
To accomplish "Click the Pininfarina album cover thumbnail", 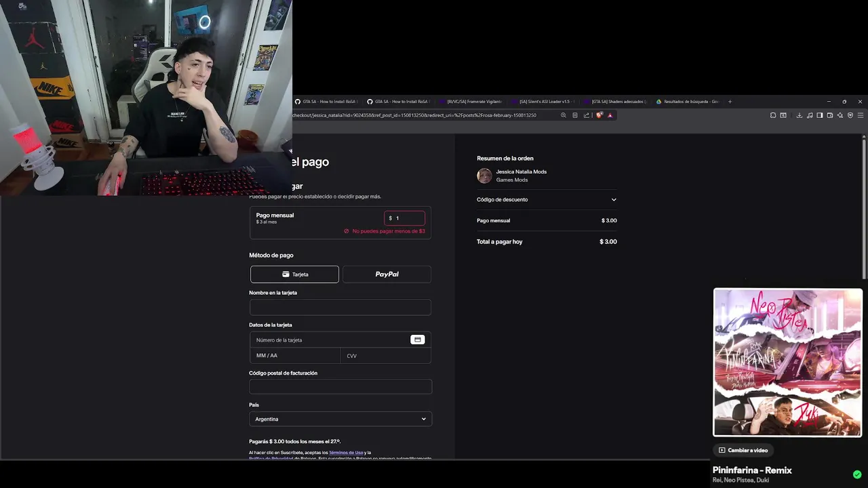I will tap(787, 363).
